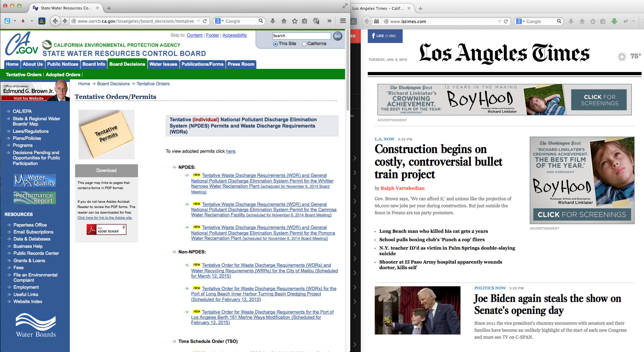
Task: Open City of Malibu tentative order link
Action: click(264, 271)
